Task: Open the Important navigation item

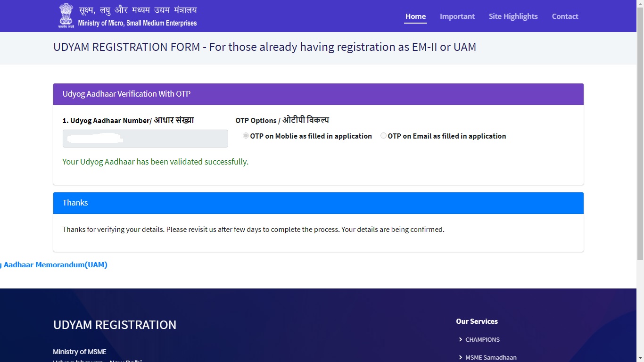Action: click(x=457, y=16)
